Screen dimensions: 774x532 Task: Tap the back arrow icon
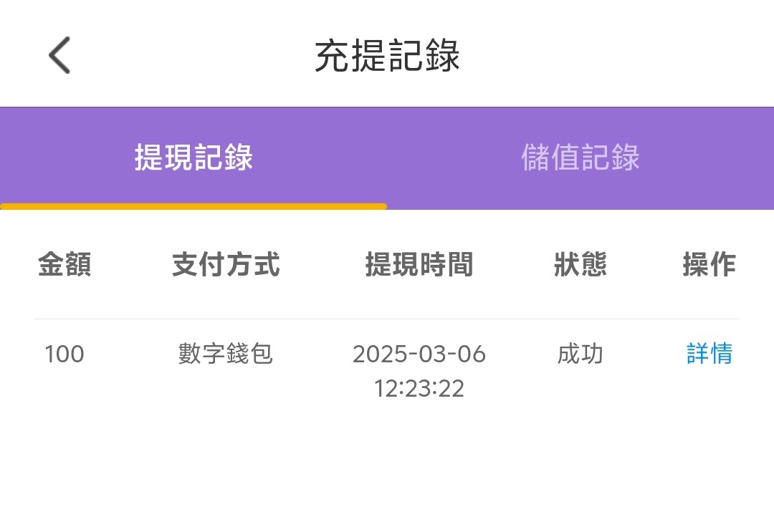pyautogui.click(x=60, y=55)
